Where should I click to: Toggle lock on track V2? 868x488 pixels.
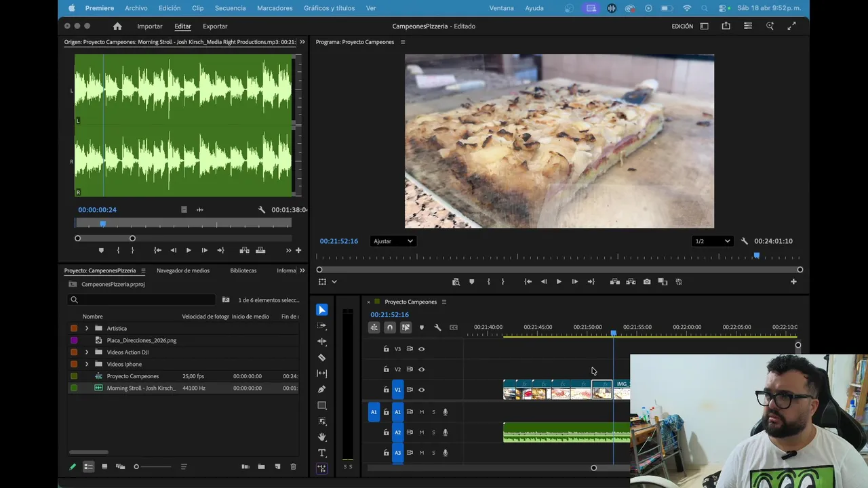(x=386, y=369)
